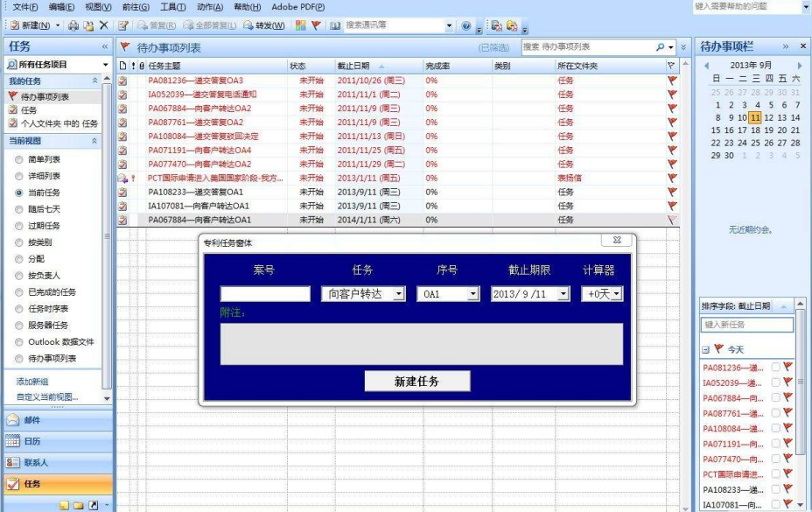Click the 案号 text input field

click(x=265, y=294)
